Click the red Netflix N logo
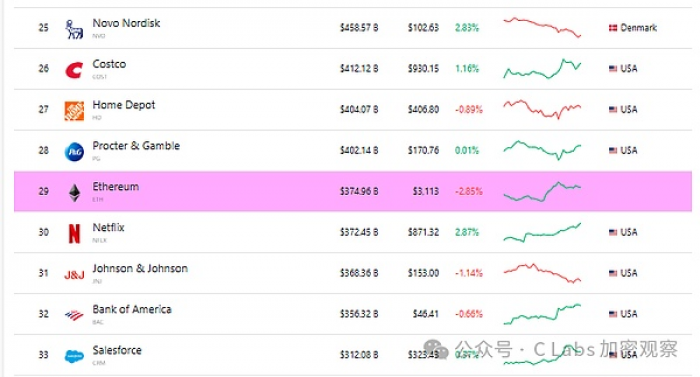The image size is (700, 377). (x=74, y=234)
